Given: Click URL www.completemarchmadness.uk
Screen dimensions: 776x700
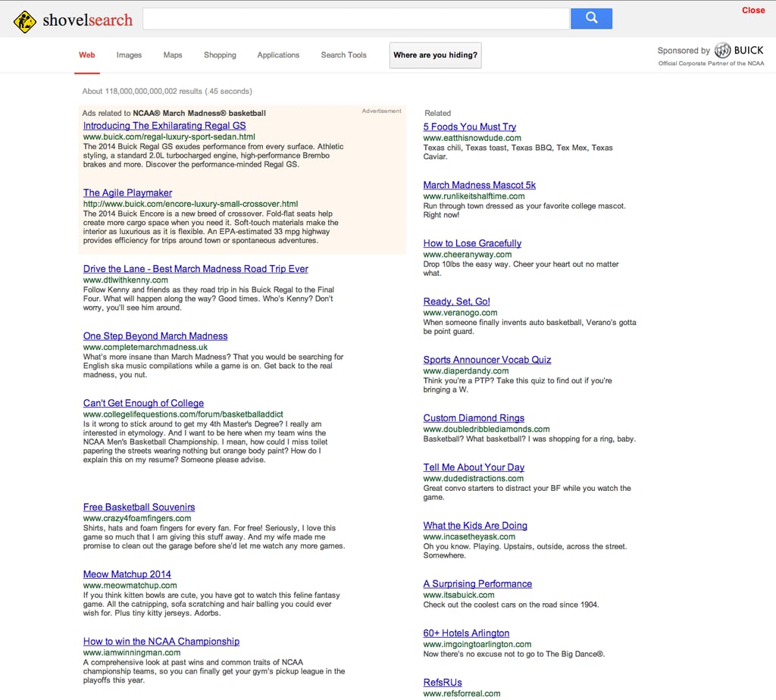Looking at the screenshot, I should tap(145, 347).
